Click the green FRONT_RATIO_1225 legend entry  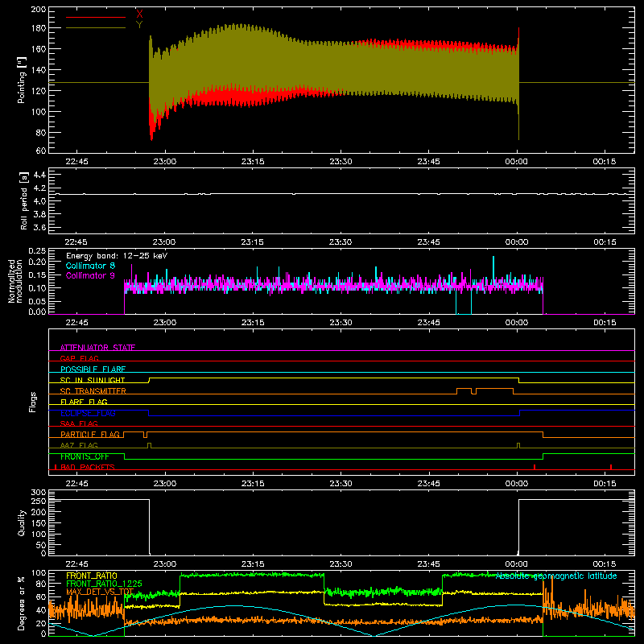click(x=105, y=584)
